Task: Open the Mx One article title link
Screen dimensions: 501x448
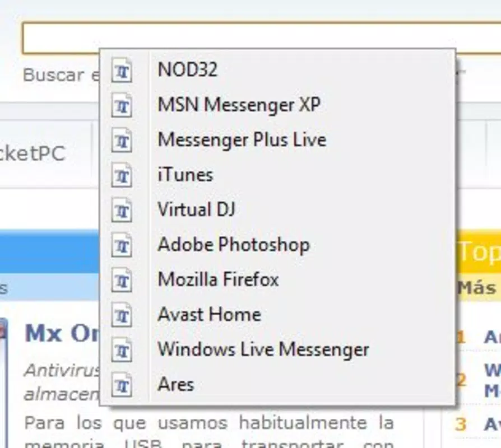Action: pos(62,333)
